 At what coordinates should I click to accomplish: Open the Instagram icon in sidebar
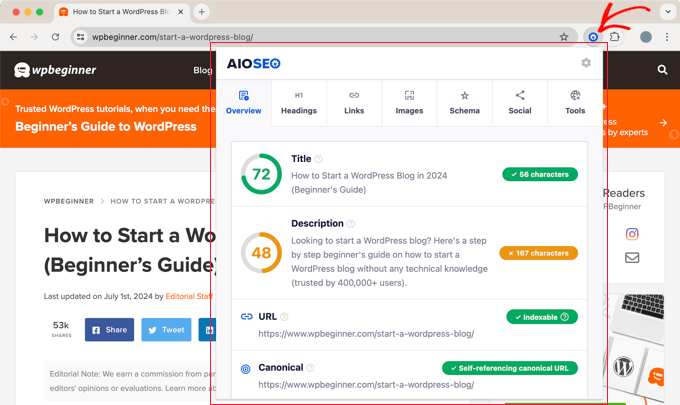click(x=632, y=234)
